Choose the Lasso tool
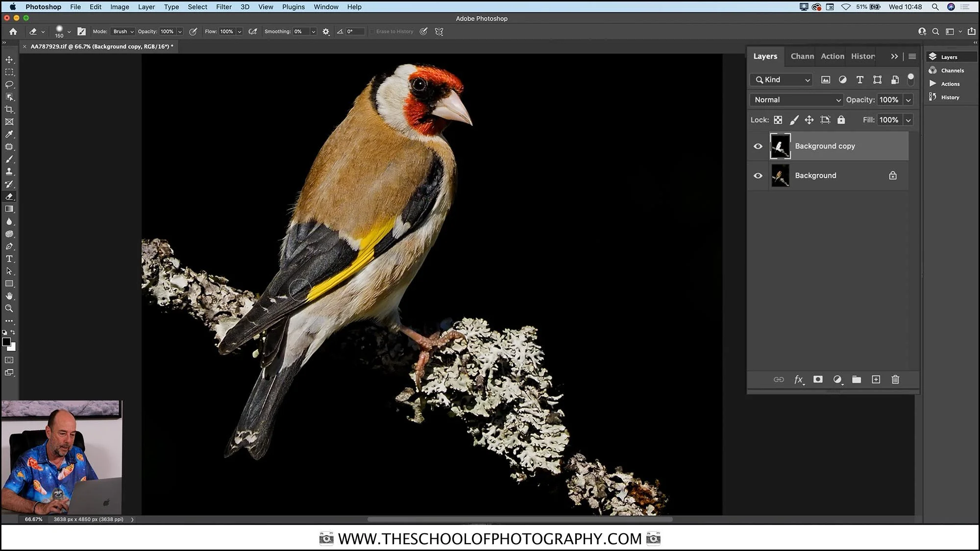 (x=9, y=84)
